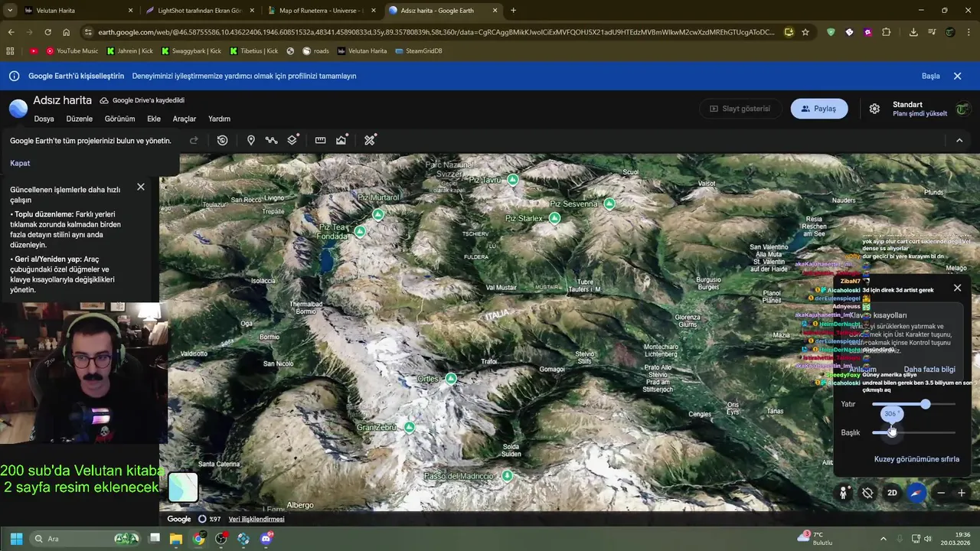Screen dimensions: 980x551
Task: Open the Windows Start button
Action: click(16, 539)
